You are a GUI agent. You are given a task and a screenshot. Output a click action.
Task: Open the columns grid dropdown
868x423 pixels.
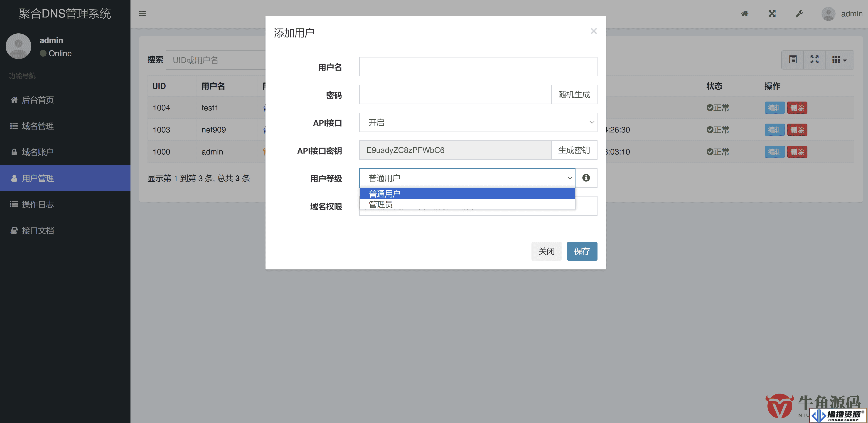(x=839, y=60)
